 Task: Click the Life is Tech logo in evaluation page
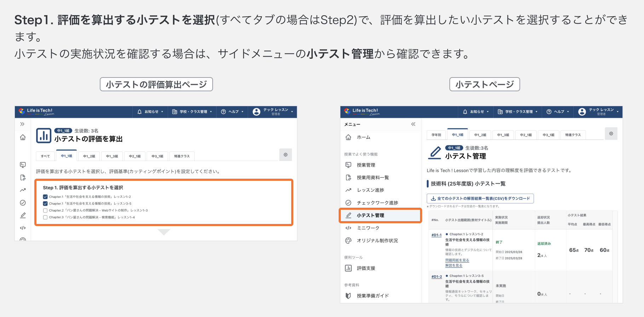pos(36,111)
